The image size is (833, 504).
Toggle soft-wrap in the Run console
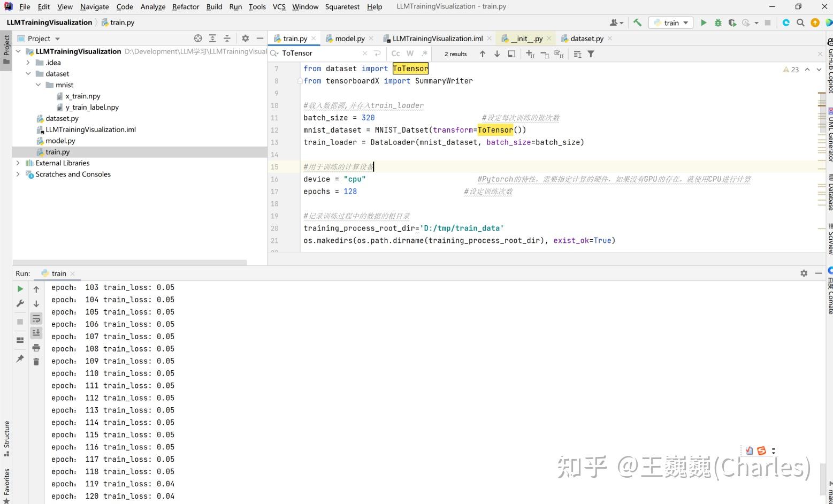pos(36,318)
